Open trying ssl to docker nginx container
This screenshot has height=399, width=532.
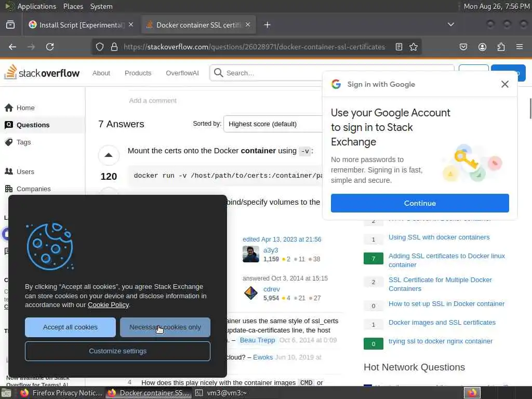[x=441, y=341]
